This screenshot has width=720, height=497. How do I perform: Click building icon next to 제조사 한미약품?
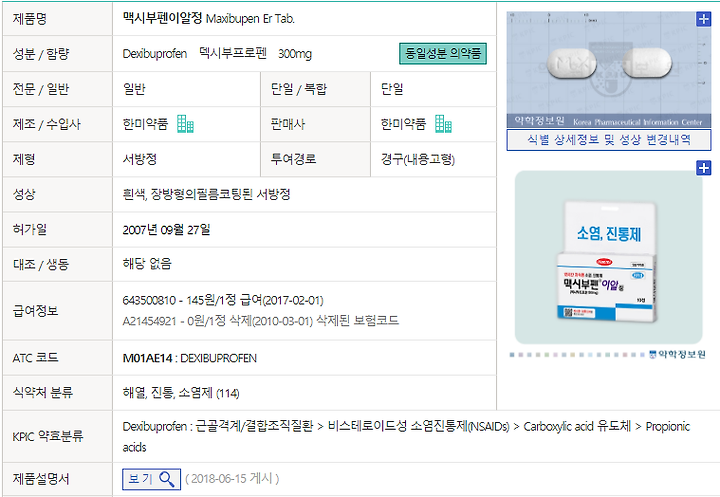186,124
